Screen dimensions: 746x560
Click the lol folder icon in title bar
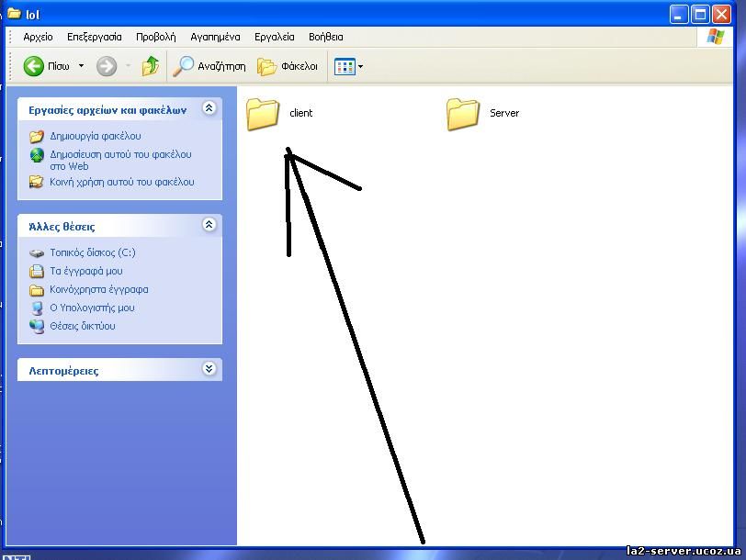(x=15, y=13)
